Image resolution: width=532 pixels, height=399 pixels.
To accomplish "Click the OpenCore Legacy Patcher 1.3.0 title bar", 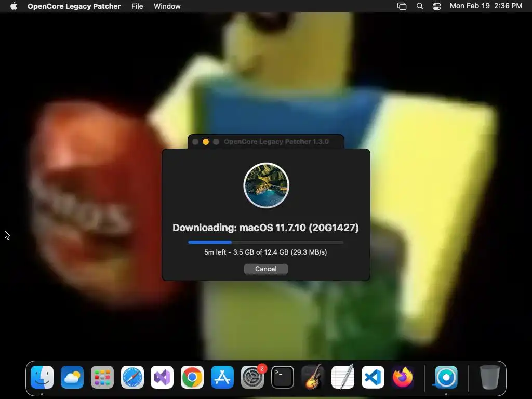I will [265, 142].
